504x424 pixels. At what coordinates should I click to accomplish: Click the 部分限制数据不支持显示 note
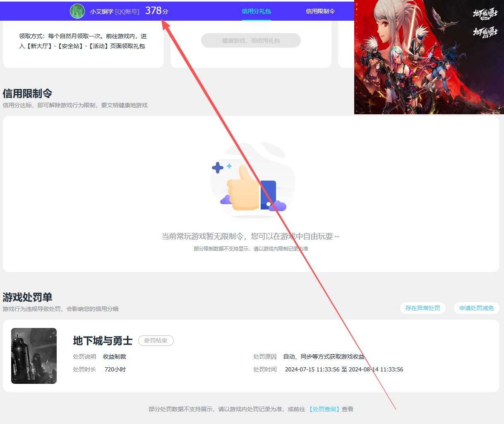pyautogui.click(x=251, y=249)
